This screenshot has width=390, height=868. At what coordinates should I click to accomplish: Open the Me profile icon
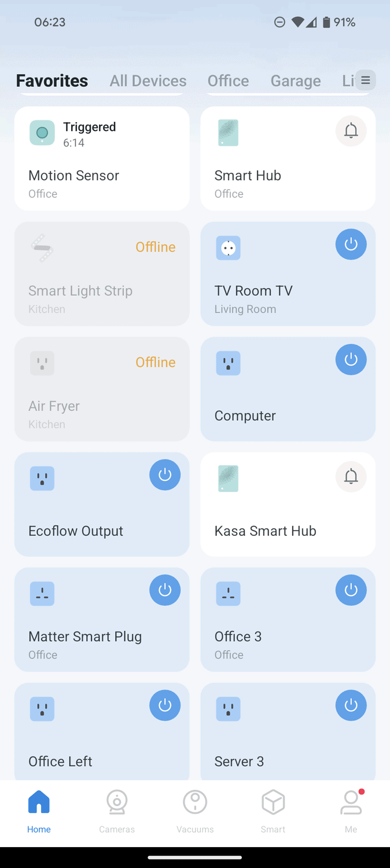point(351,803)
